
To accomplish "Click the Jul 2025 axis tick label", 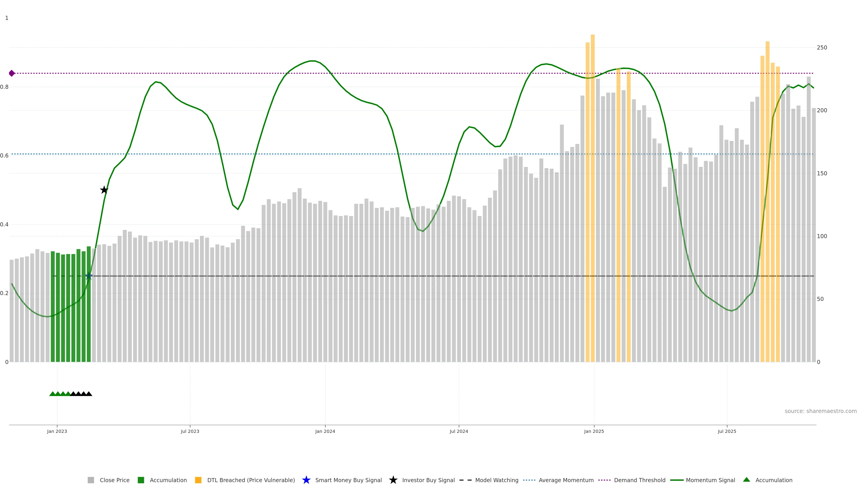I will pyautogui.click(x=727, y=431).
